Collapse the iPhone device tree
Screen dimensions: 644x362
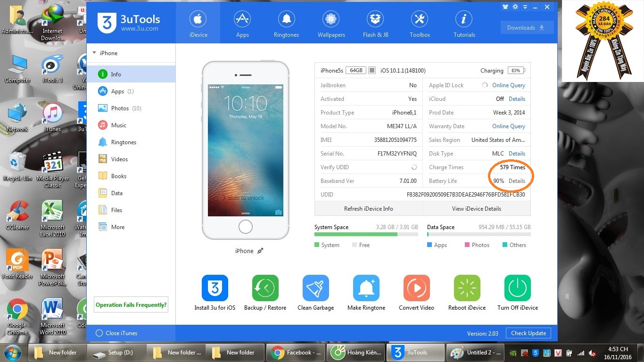(x=94, y=53)
